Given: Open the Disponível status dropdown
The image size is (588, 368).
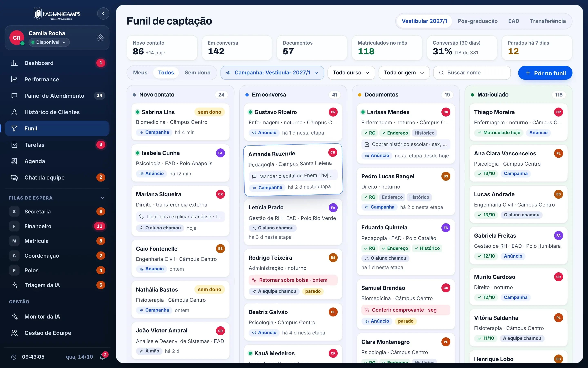Looking at the screenshot, I should 49,42.
